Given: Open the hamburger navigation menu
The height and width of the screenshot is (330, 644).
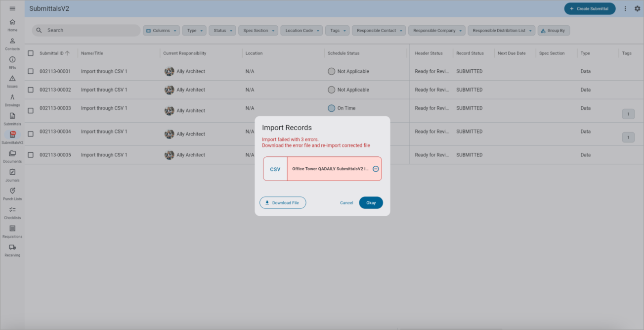Looking at the screenshot, I should click(12, 8).
